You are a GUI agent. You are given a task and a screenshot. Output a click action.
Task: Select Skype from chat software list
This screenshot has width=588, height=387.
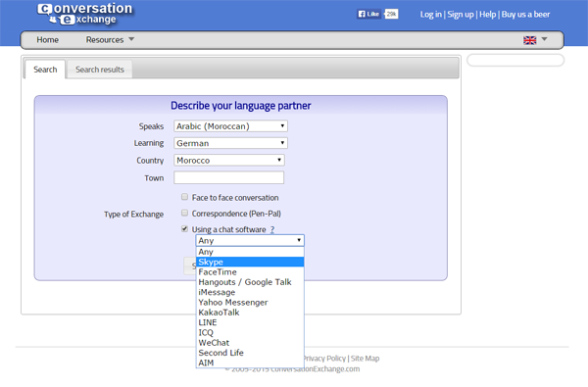[250, 262]
